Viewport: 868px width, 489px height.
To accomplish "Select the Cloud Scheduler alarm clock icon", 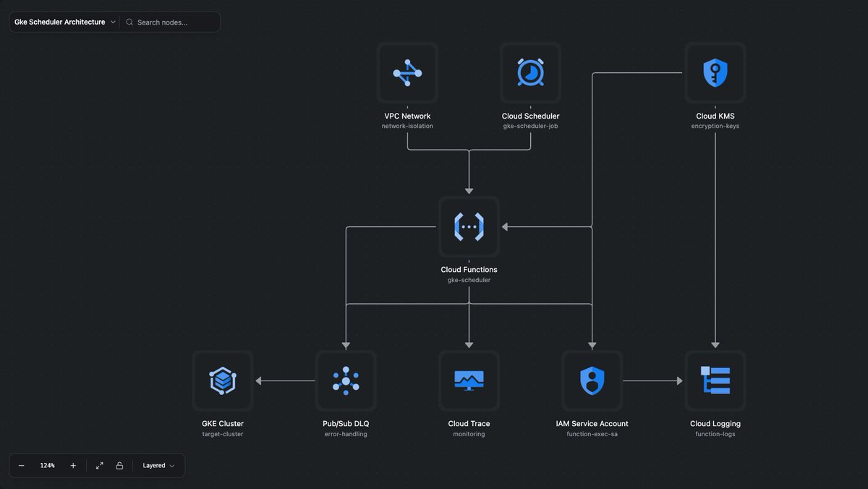I will (530, 73).
